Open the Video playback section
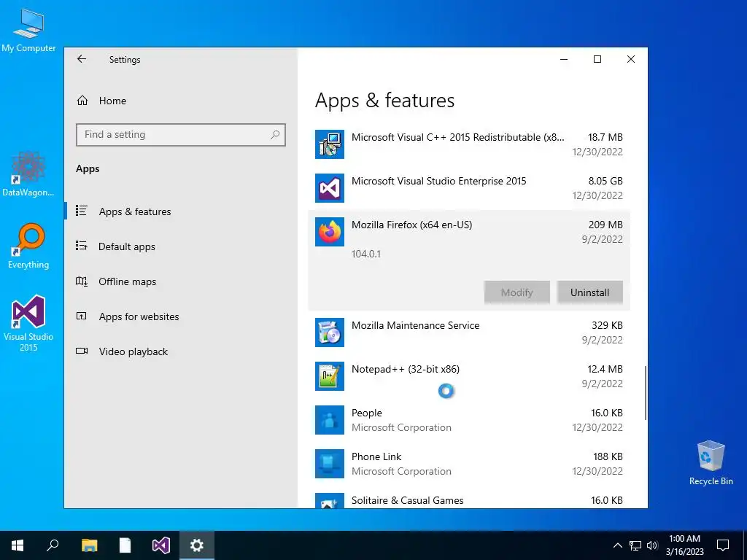The width and height of the screenshot is (747, 560). pos(133,351)
